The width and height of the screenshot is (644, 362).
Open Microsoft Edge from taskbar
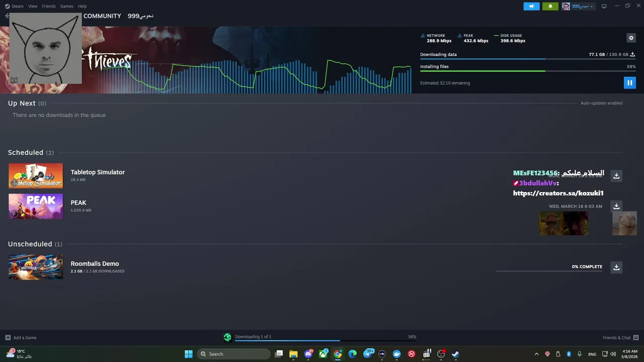[353, 354]
